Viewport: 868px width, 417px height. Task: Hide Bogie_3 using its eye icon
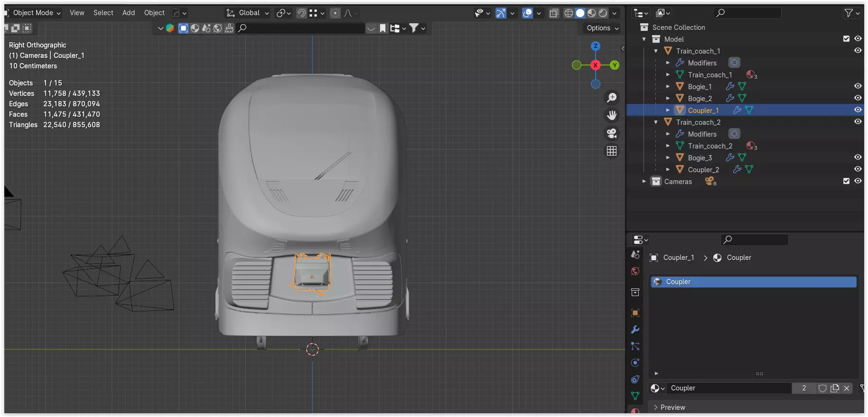tap(858, 158)
